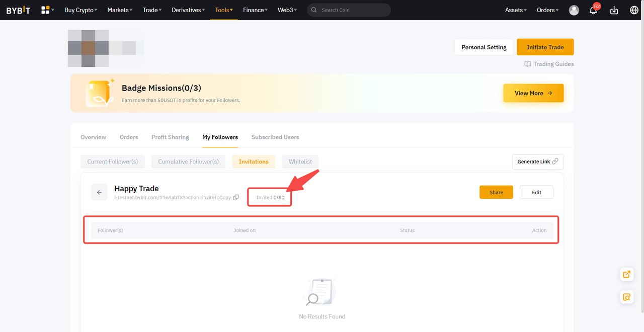Select the Whitelist sub-tab
This screenshot has height=332, width=644.
[300, 161]
